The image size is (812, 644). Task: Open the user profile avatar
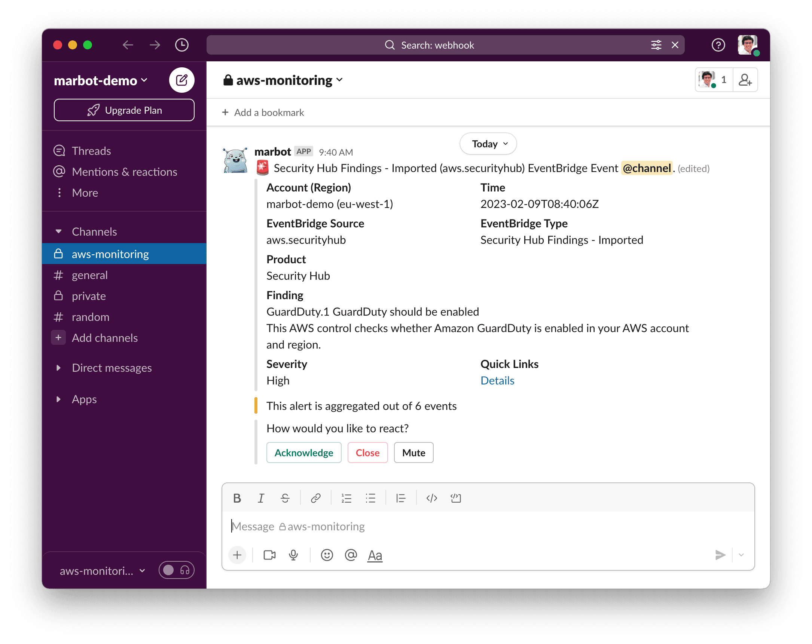coord(748,45)
